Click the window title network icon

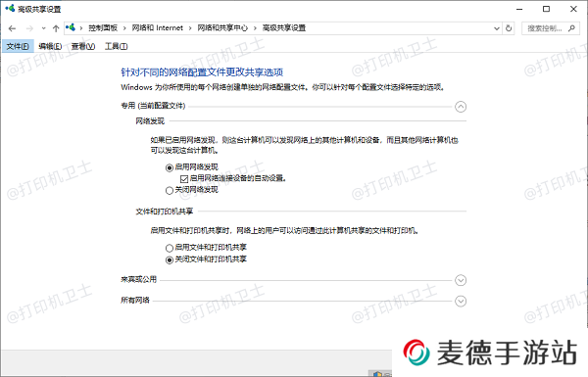10,8
